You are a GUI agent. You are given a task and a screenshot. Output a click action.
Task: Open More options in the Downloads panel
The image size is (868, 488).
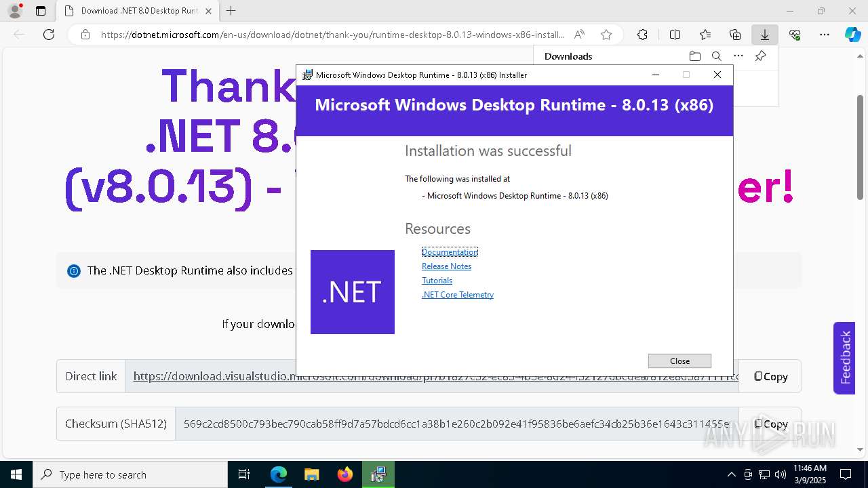click(x=738, y=56)
